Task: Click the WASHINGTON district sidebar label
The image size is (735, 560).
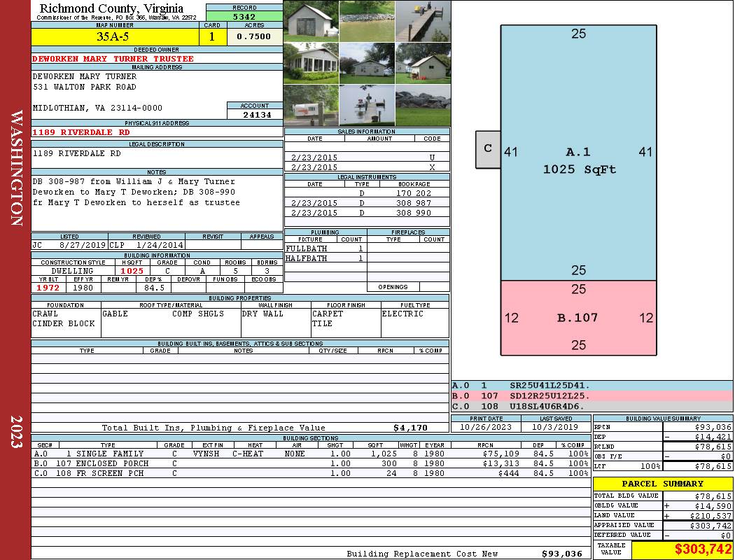Action: coord(16,168)
